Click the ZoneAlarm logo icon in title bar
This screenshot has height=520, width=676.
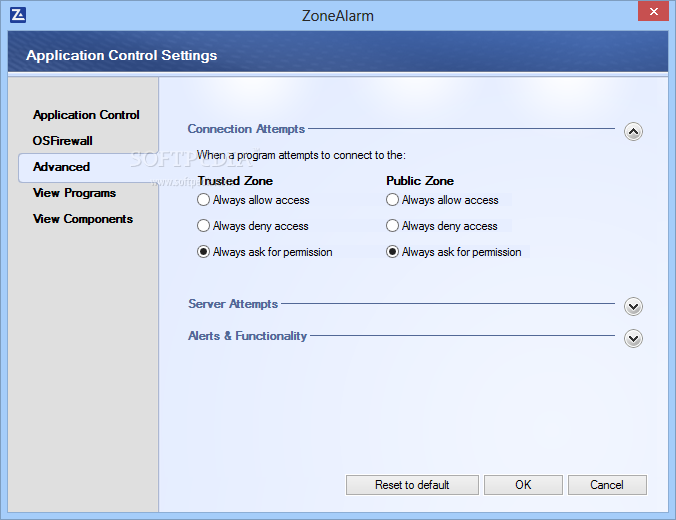tap(18, 15)
